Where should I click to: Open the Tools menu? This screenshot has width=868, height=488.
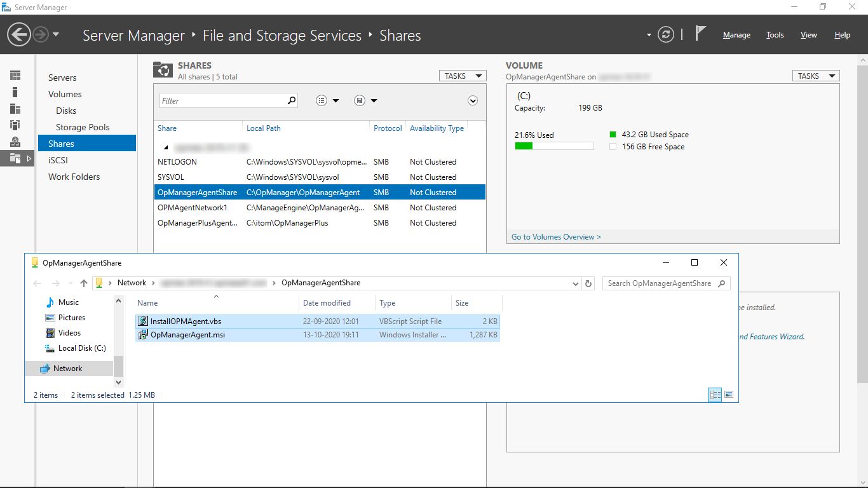tap(775, 35)
